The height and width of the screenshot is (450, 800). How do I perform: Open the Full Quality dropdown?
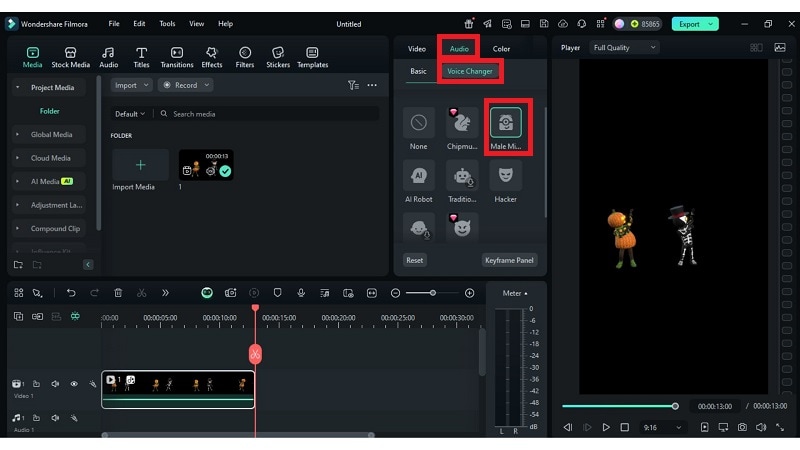pos(624,47)
